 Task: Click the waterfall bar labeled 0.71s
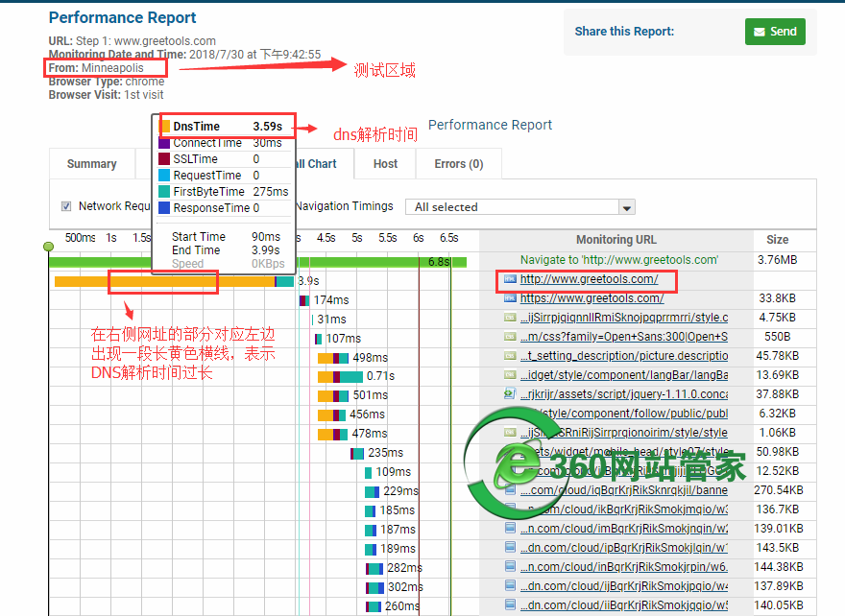pos(340,376)
